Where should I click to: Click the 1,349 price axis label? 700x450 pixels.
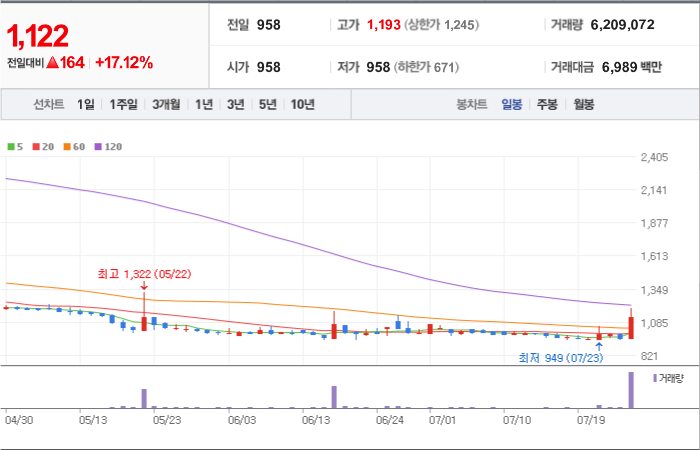[x=654, y=291]
